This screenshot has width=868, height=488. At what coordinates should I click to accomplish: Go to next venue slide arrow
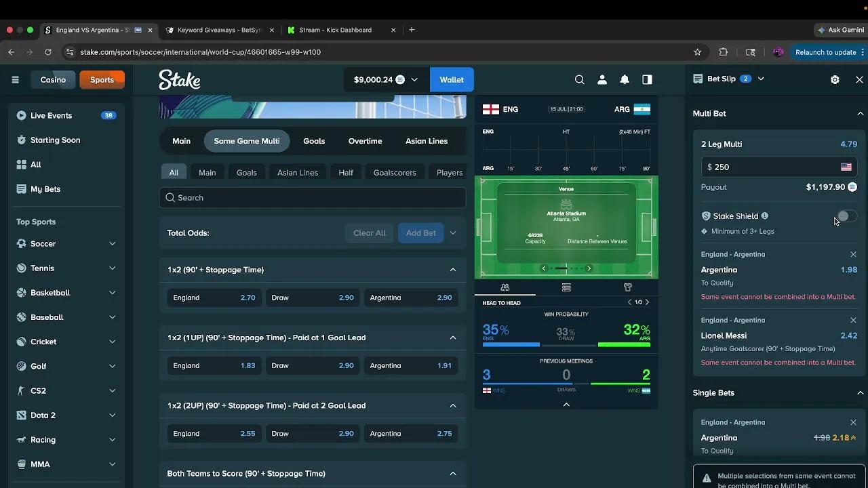tap(589, 268)
